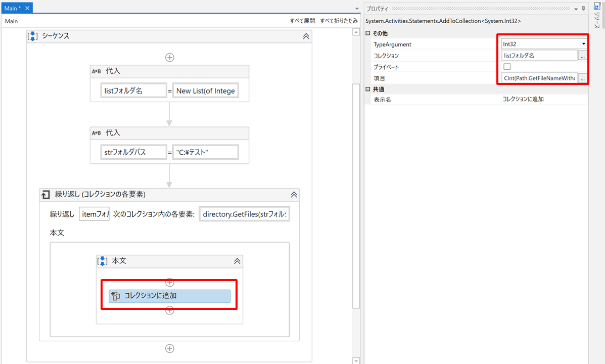
Task: Edit the New List(of Intege value field
Action: [205, 90]
